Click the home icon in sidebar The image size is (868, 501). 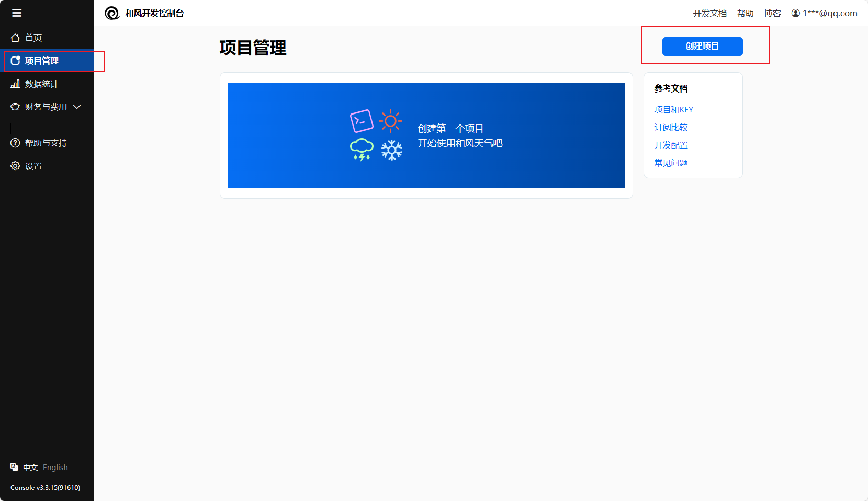coord(15,38)
